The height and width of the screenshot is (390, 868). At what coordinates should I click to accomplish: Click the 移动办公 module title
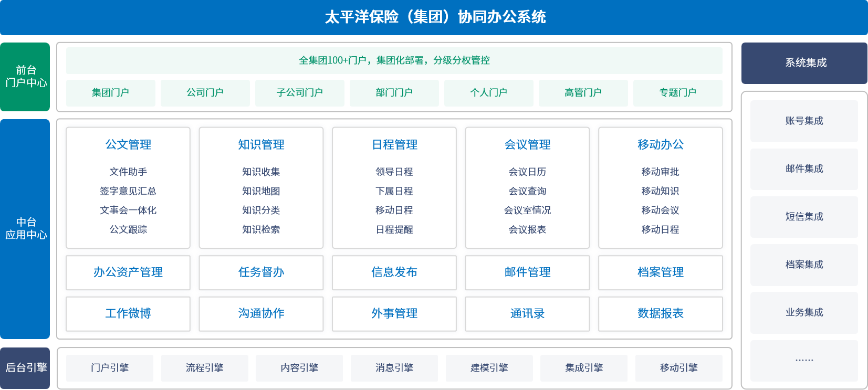click(661, 144)
